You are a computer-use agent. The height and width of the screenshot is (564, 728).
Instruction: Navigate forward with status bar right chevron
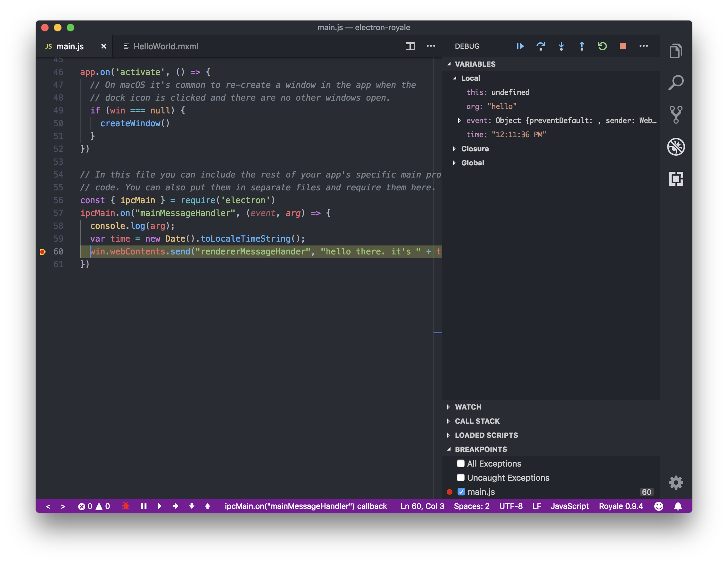point(63,506)
